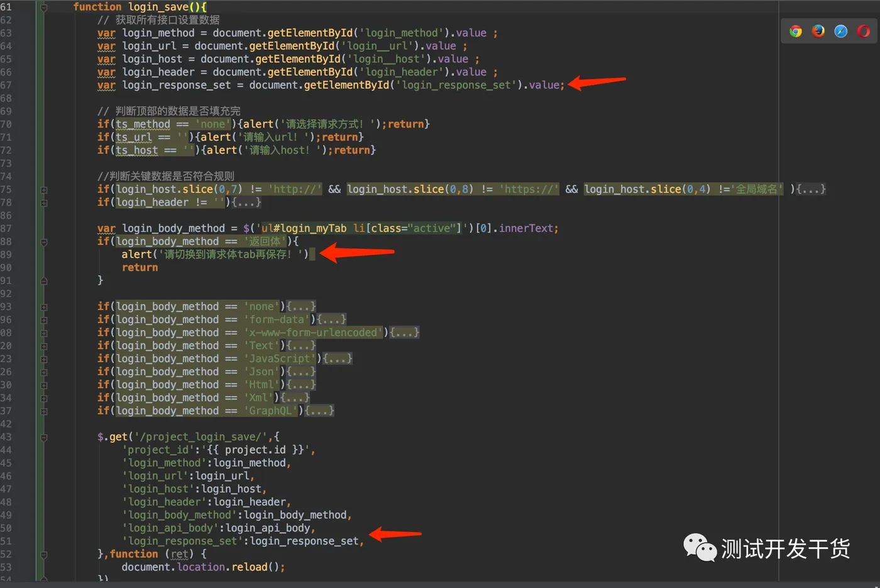The height and width of the screenshot is (588, 880).
Task: Click the alert text '请输入url!'
Action: pos(273,137)
